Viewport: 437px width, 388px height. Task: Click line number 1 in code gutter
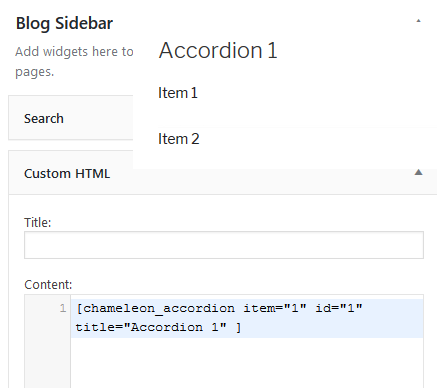[x=63, y=308]
